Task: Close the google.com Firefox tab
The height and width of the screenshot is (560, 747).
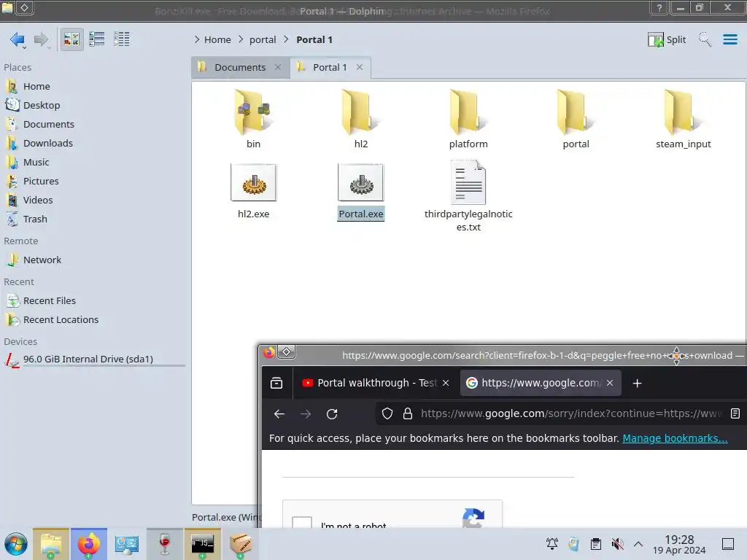Action: (x=610, y=383)
